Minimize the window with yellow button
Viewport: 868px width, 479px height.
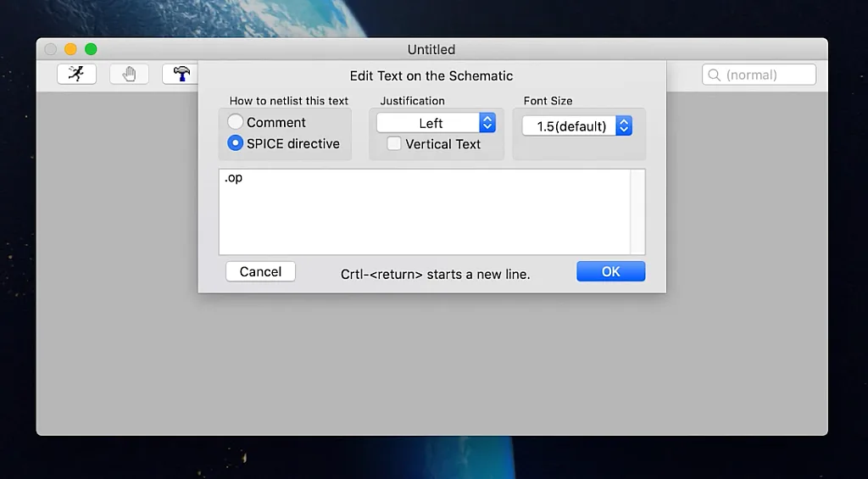pos(71,49)
